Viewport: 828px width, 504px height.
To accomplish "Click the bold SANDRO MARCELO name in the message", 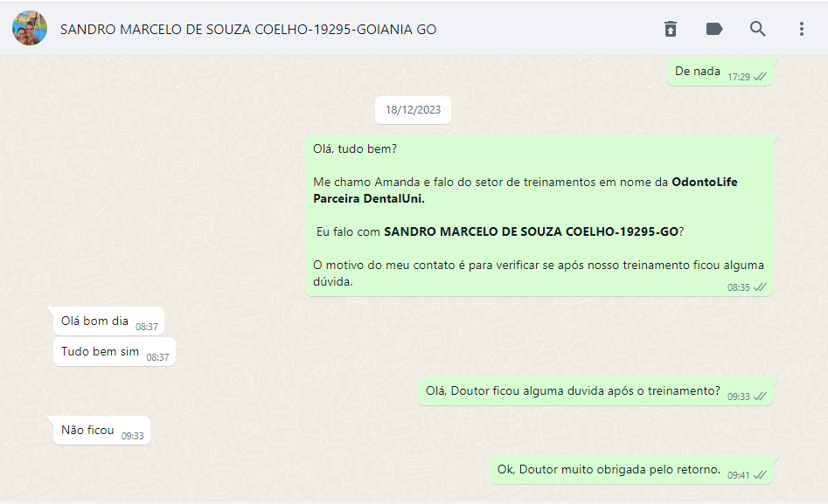I will [x=531, y=231].
